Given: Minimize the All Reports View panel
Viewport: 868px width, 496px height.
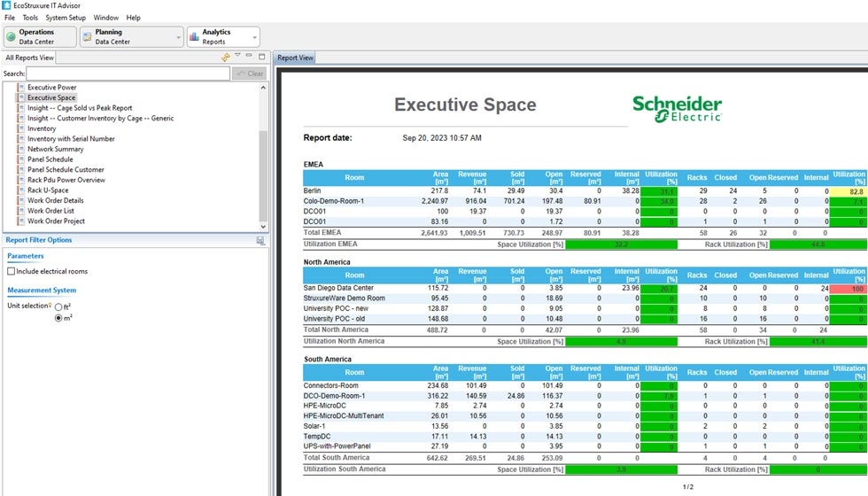Looking at the screenshot, I should [x=250, y=57].
